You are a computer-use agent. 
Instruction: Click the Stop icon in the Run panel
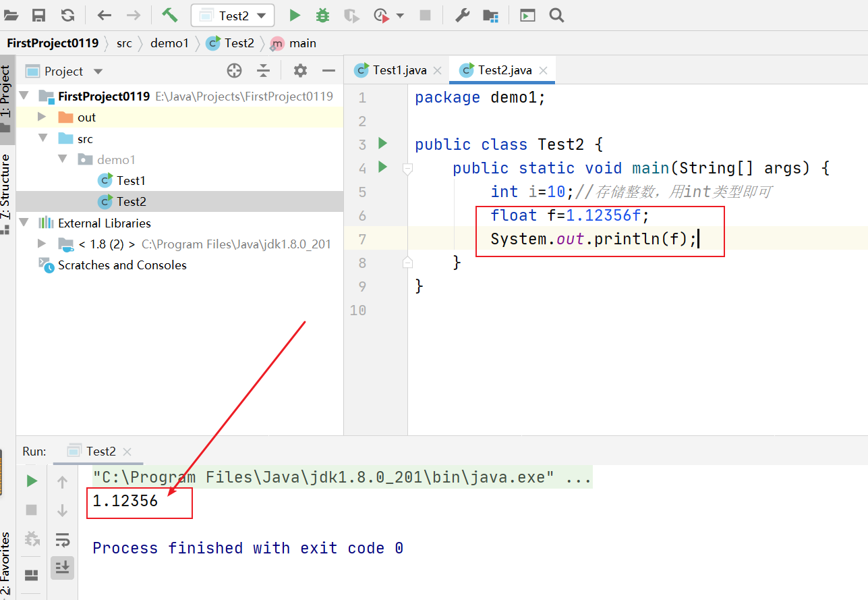(x=32, y=510)
